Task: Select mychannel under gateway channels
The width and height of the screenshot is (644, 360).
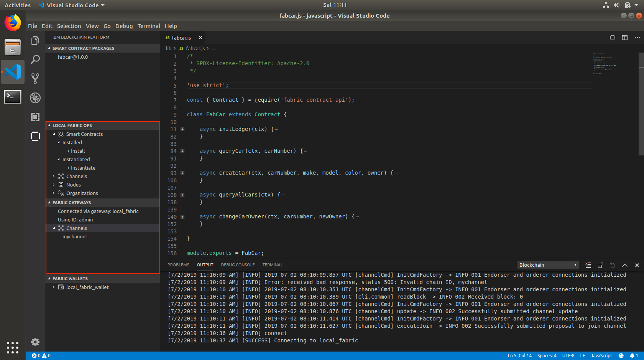Action: (x=75, y=236)
